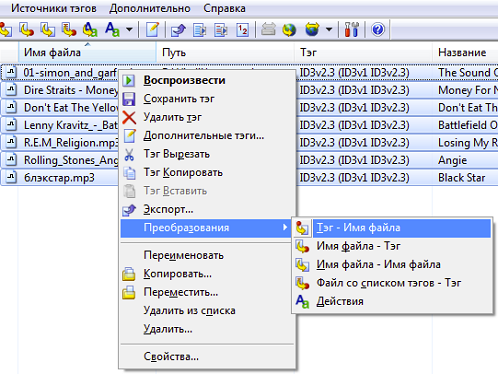This screenshot has width=499, height=376.
Task: Click the Filename - Filename toolbar icon
Action: pos(48,30)
